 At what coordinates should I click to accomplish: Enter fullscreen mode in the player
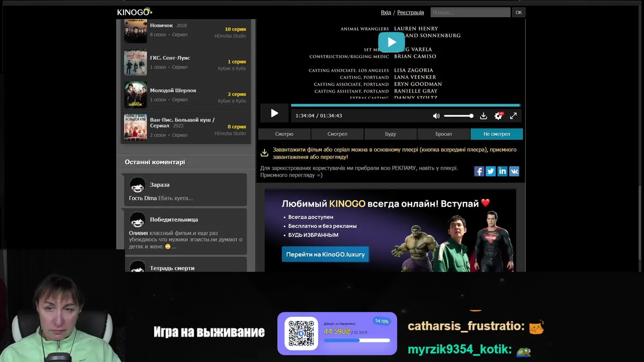click(x=513, y=116)
